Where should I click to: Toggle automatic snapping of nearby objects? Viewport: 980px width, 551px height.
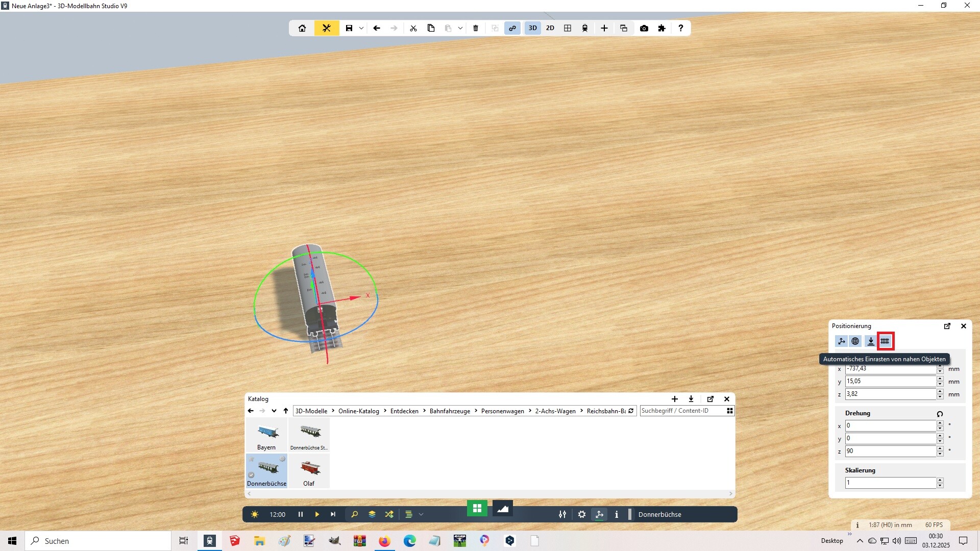point(885,341)
